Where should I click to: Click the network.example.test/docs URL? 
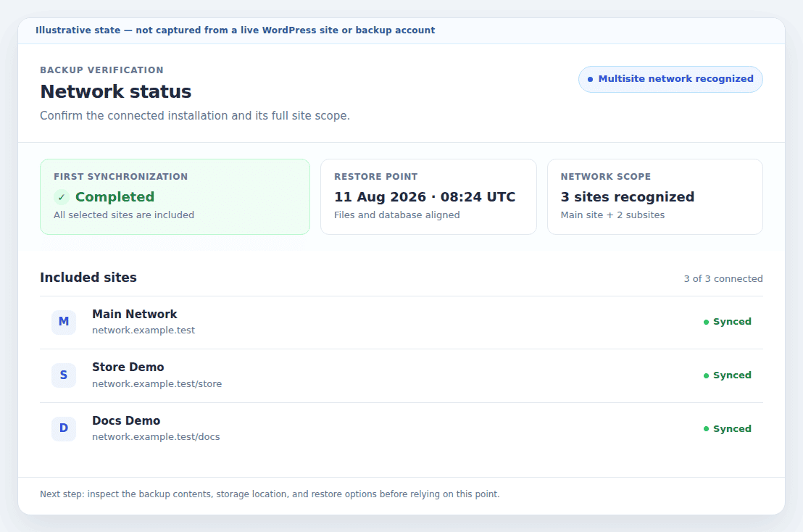[156, 437]
